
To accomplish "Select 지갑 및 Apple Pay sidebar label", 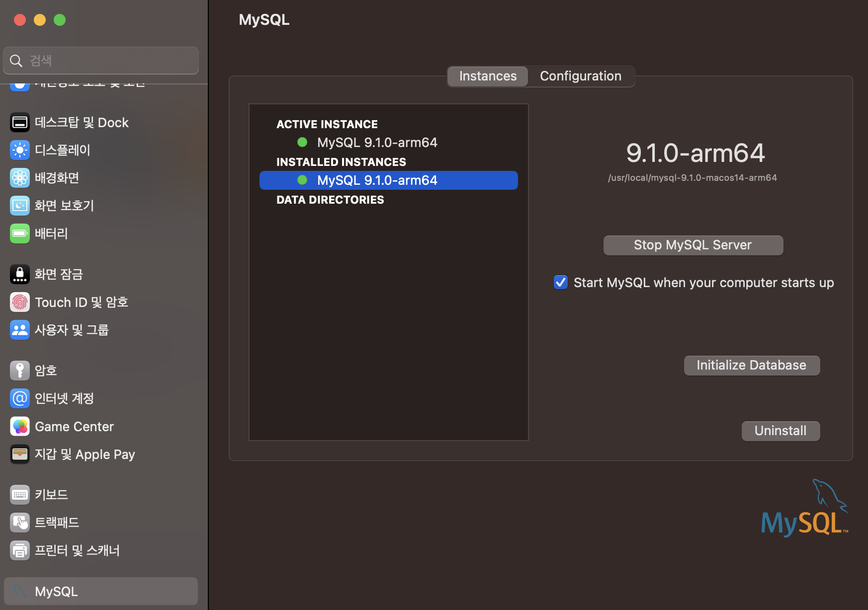I will pyautogui.click(x=85, y=454).
